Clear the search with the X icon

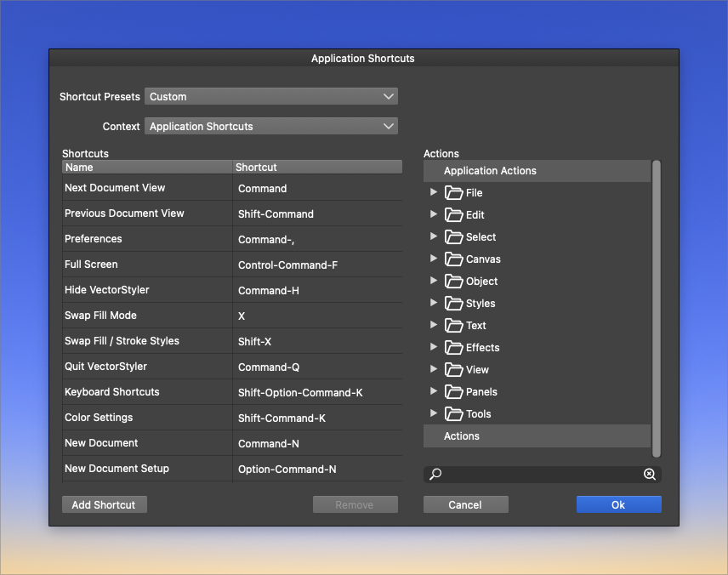click(x=649, y=475)
